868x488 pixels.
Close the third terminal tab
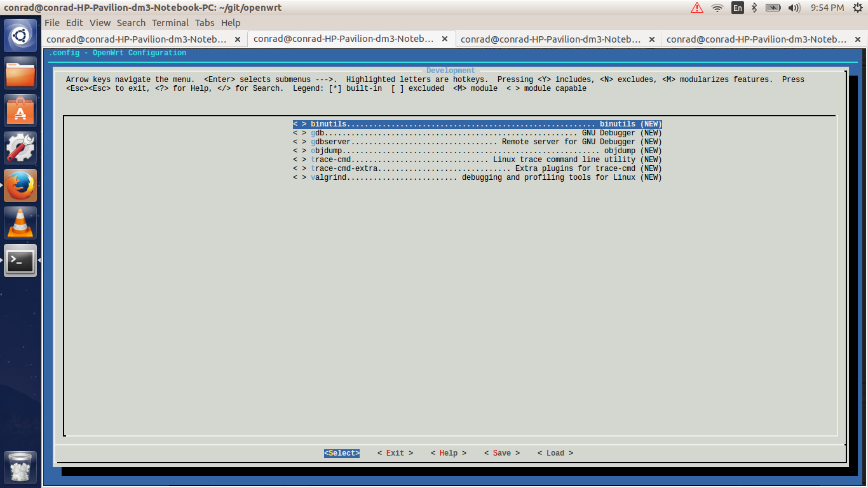[651, 39]
